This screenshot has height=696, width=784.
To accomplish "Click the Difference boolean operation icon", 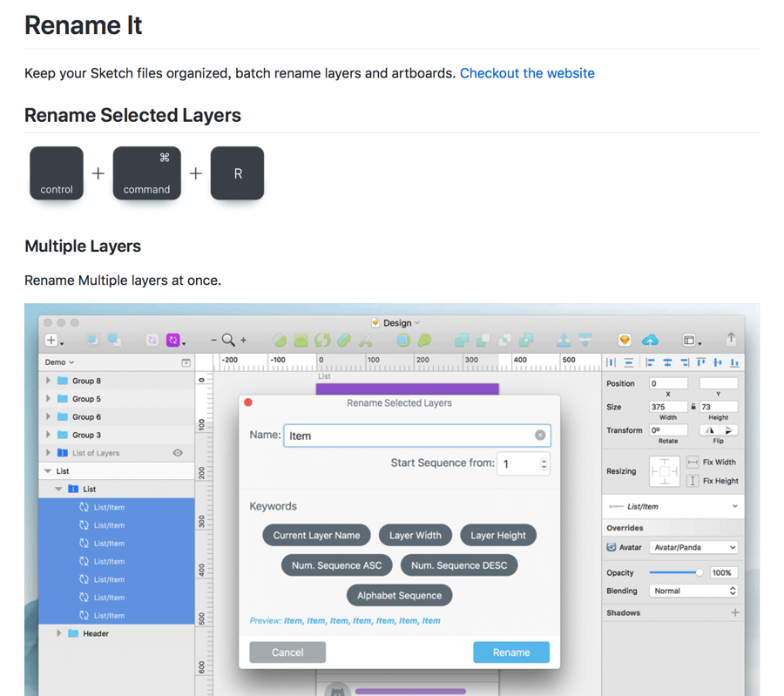I will (526, 341).
